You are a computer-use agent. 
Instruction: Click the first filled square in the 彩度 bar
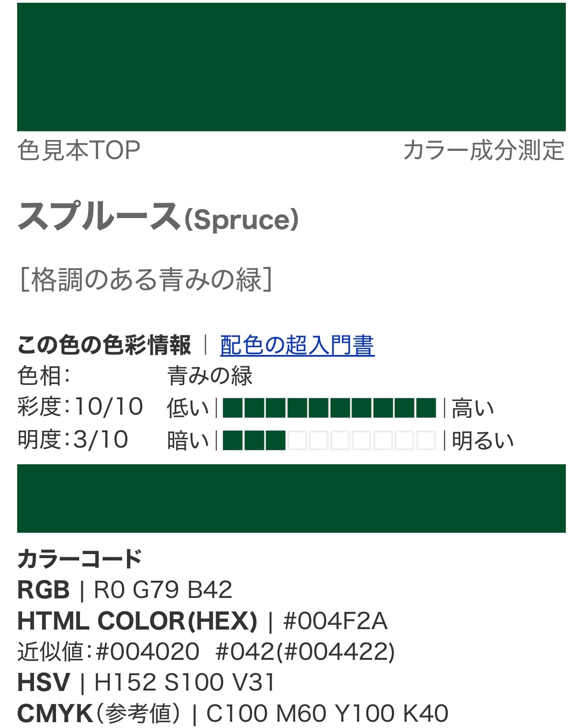pos(232,408)
